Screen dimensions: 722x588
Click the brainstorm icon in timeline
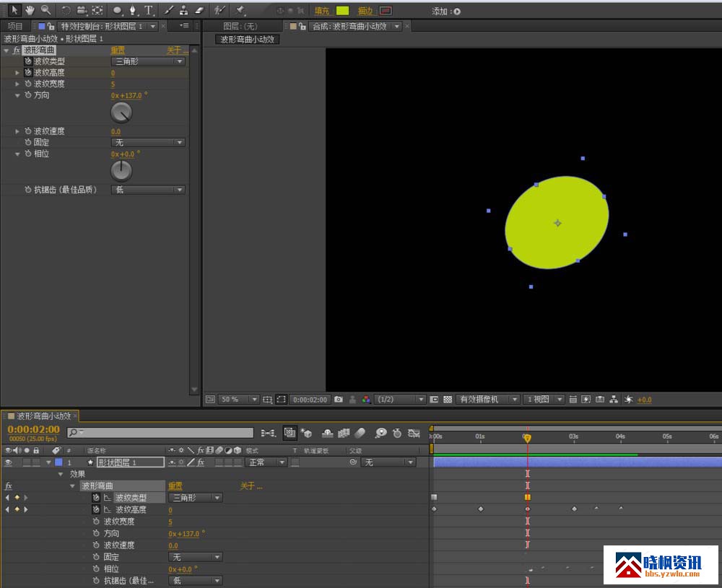coord(380,433)
